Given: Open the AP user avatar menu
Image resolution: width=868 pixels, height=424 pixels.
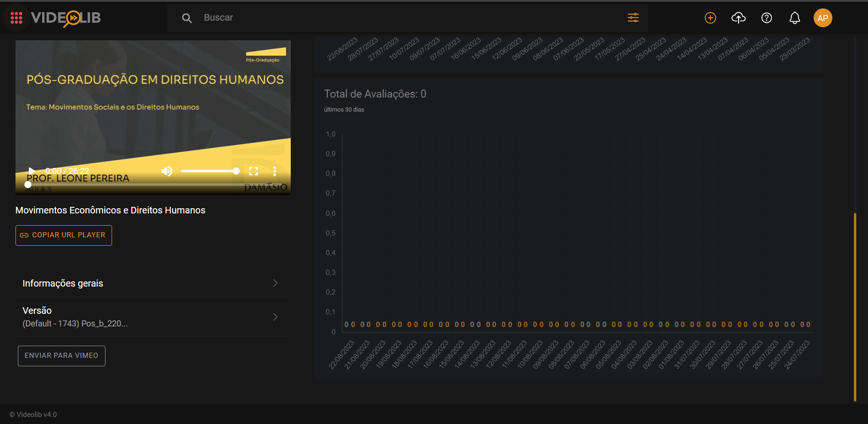Looking at the screenshot, I should pyautogui.click(x=823, y=18).
